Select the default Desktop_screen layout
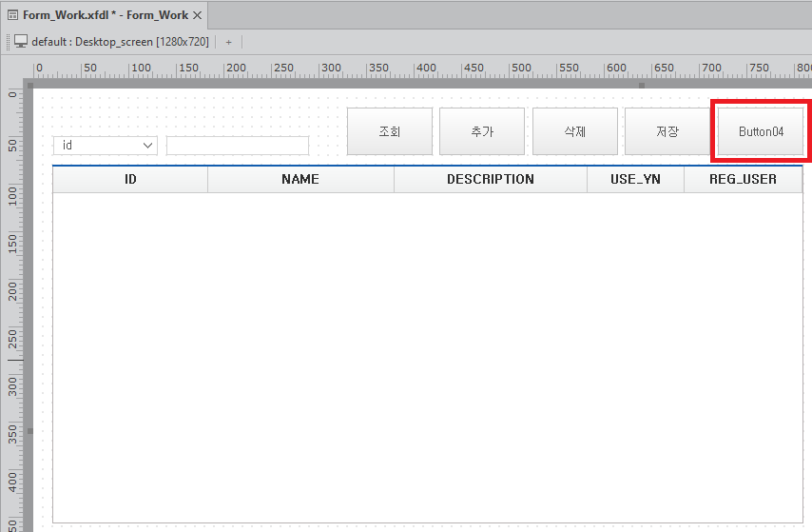Screen dimensions: 812x532 click(120, 42)
